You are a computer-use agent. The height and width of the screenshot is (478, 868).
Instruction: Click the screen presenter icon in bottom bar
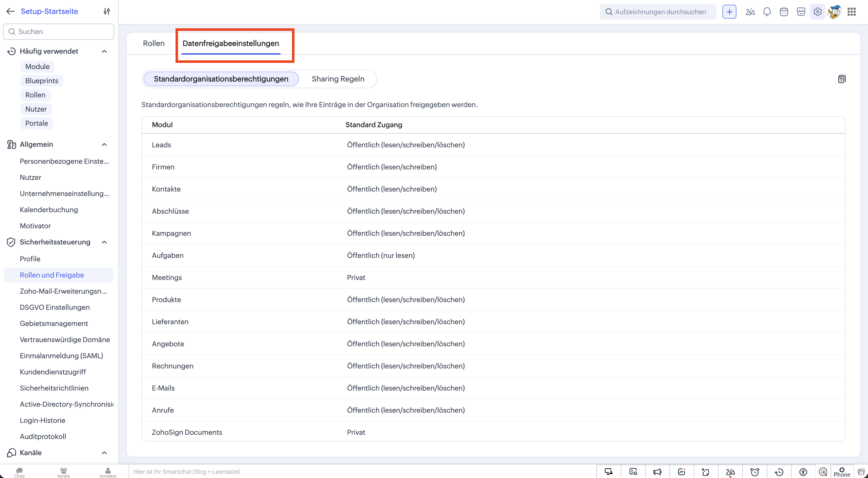coord(609,472)
